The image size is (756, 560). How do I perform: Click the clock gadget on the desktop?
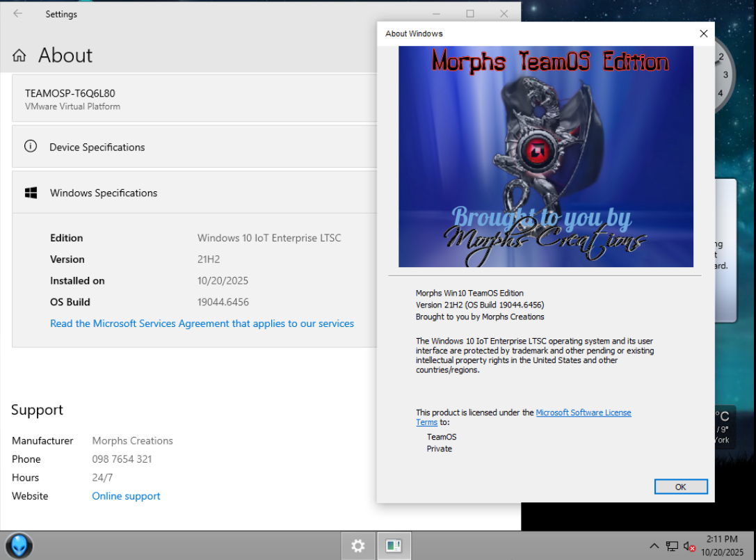pos(724,76)
